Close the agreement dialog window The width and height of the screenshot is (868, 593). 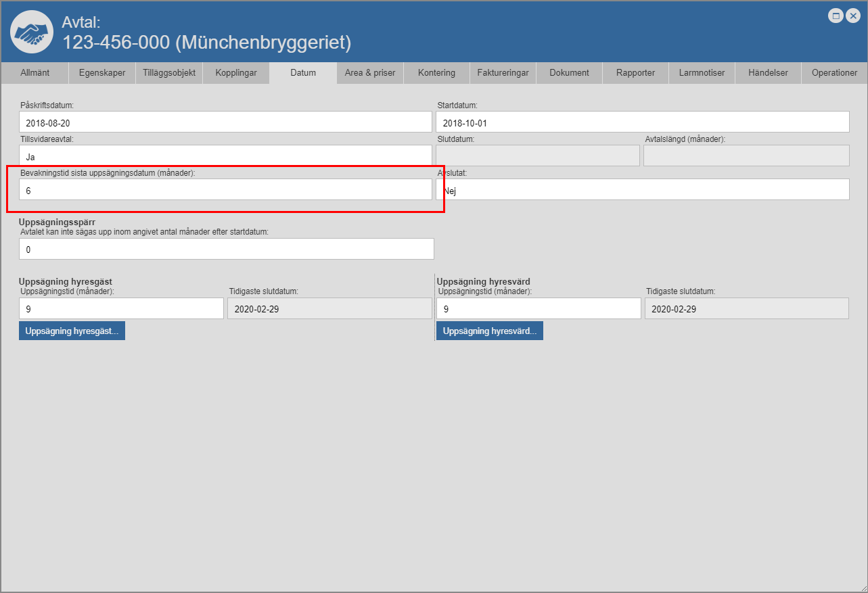(x=852, y=16)
